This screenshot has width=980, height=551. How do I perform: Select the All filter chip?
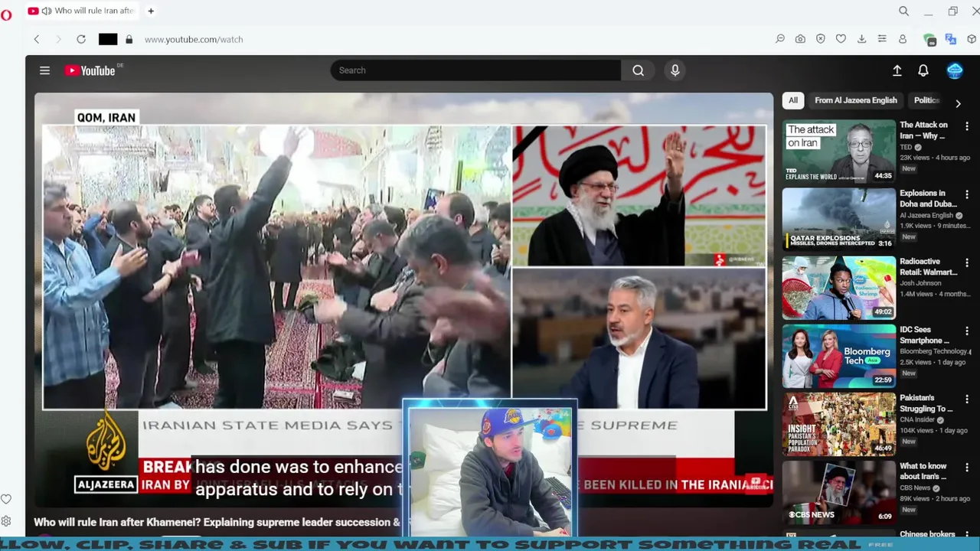click(793, 100)
